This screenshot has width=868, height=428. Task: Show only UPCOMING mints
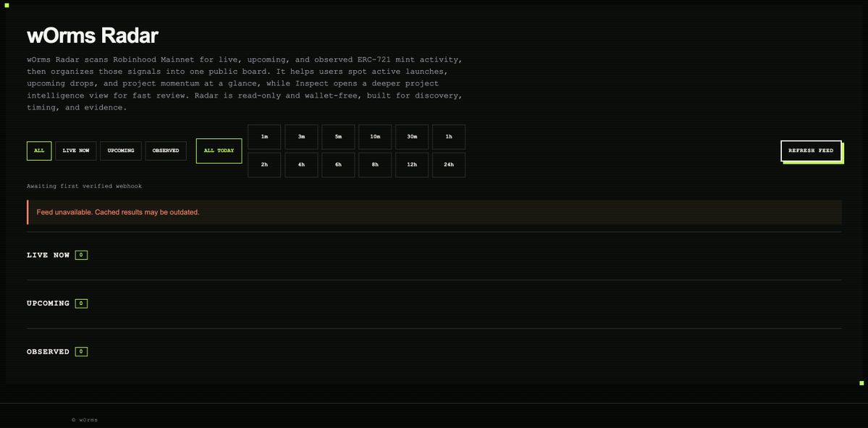[x=121, y=151]
